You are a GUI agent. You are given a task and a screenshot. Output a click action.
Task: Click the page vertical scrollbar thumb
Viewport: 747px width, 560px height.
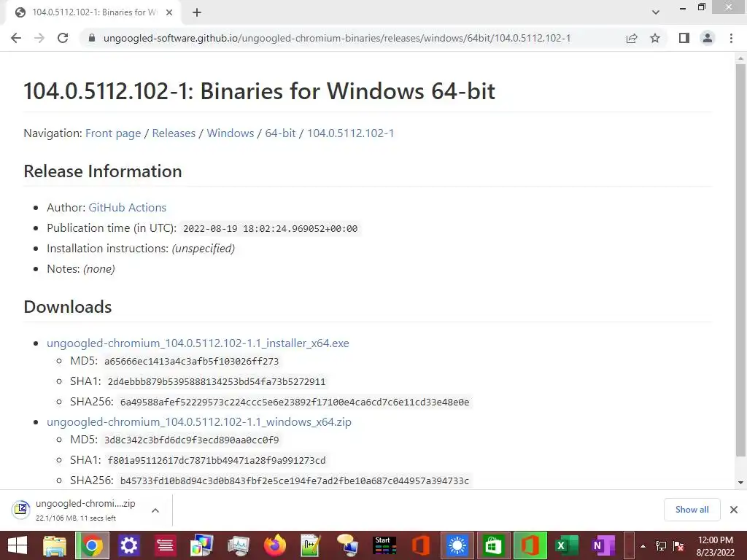[740, 260]
